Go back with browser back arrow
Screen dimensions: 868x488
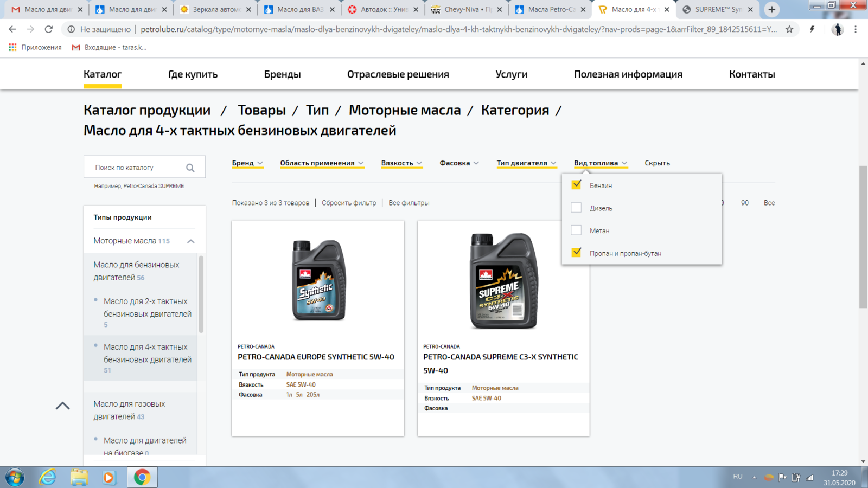click(x=12, y=29)
